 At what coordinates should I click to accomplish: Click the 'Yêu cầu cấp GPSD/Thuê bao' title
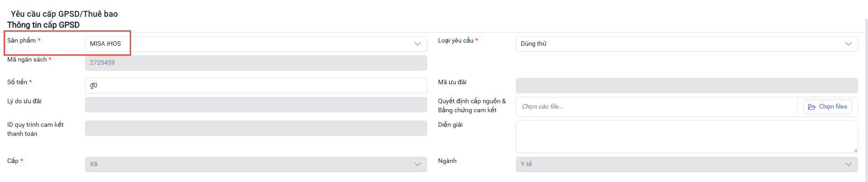tap(64, 14)
